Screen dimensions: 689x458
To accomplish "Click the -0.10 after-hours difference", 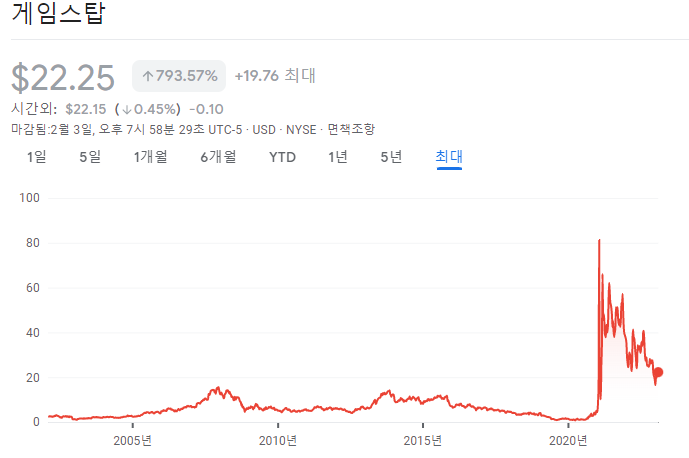I will click(x=207, y=109).
